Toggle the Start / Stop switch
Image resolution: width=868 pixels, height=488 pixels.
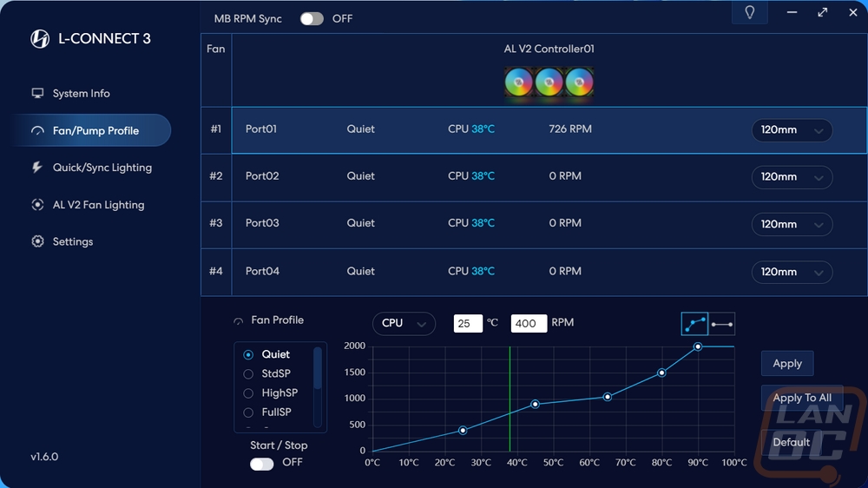(262, 463)
